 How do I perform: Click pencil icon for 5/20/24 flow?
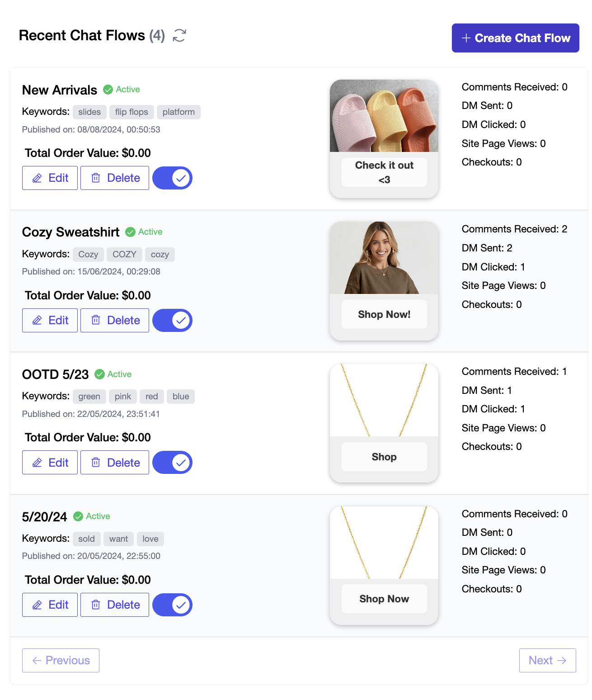point(37,605)
